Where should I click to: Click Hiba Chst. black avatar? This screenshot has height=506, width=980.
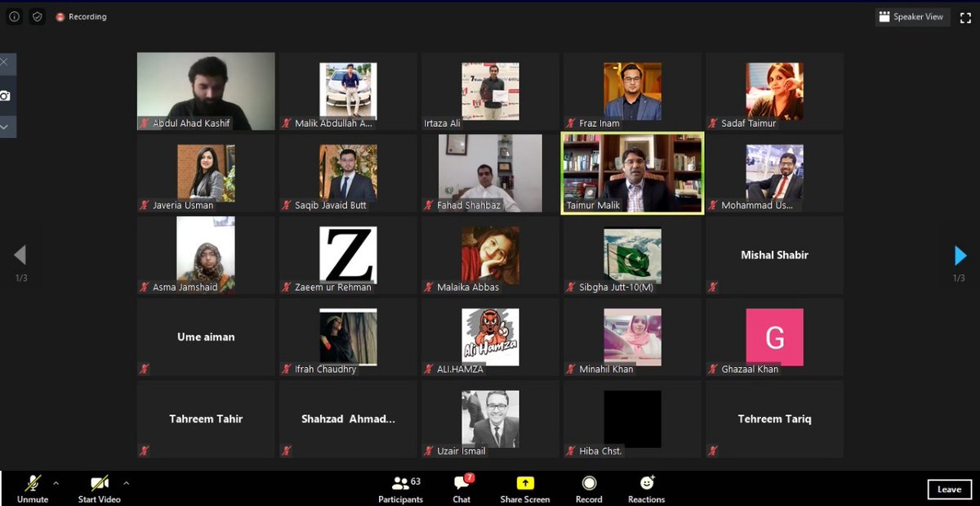(632, 419)
